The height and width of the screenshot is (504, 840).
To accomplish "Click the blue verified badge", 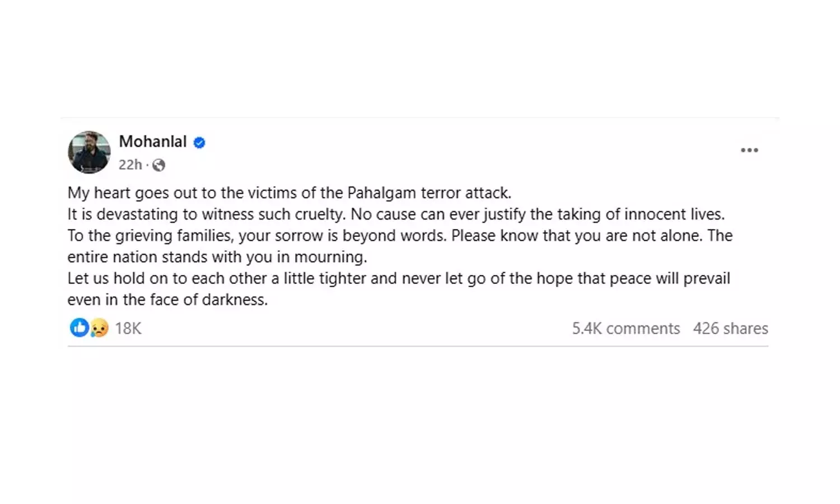I will point(199,143).
